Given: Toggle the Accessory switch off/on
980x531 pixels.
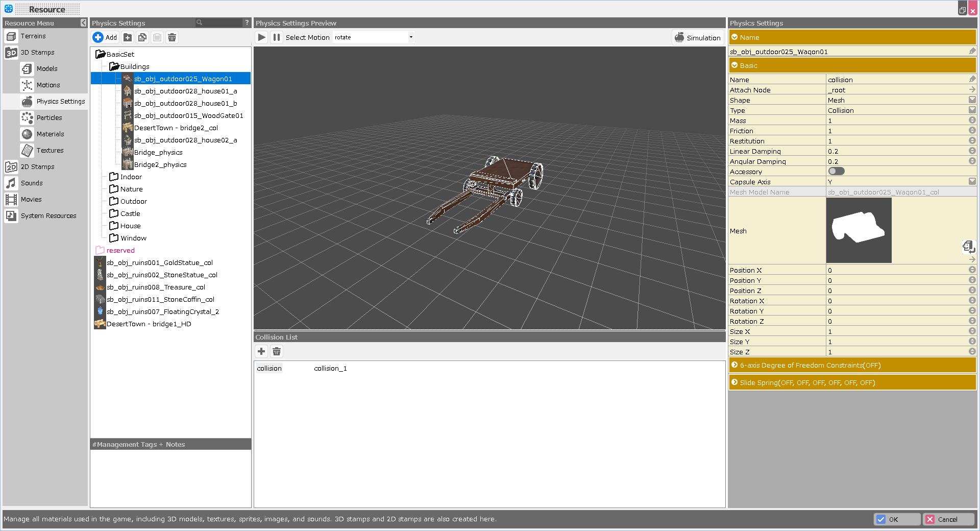Looking at the screenshot, I should tap(836, 171).
